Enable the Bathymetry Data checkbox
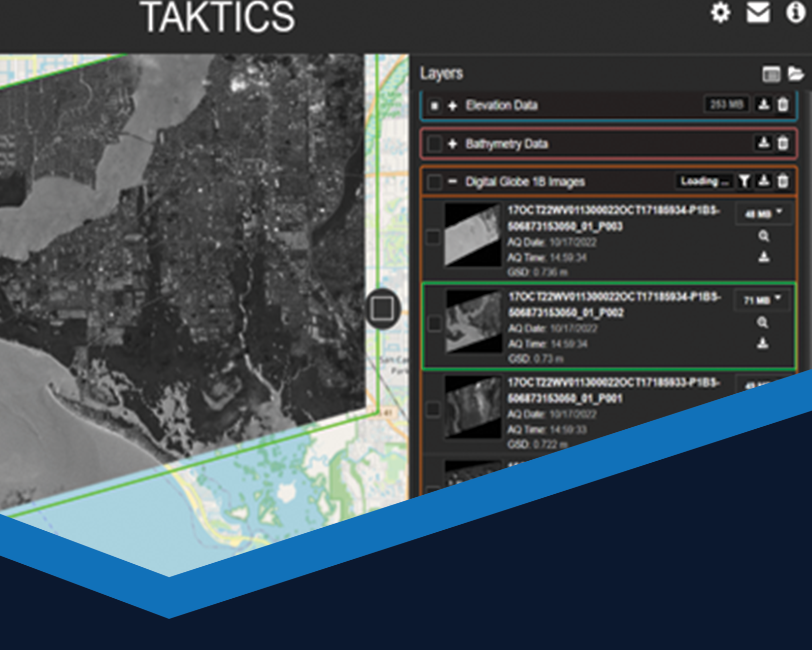The image size is (812, 650). click(x=434, y=144)
